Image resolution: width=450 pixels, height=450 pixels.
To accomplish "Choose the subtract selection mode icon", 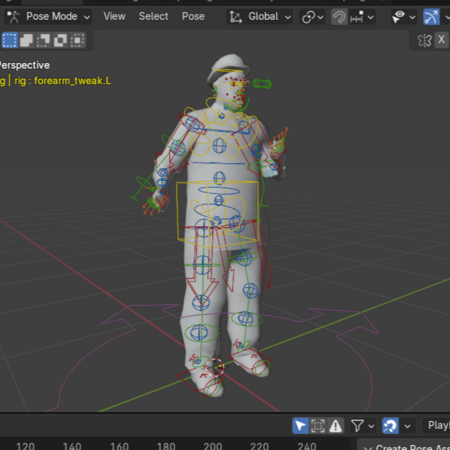I will click(x=43, y=40).
